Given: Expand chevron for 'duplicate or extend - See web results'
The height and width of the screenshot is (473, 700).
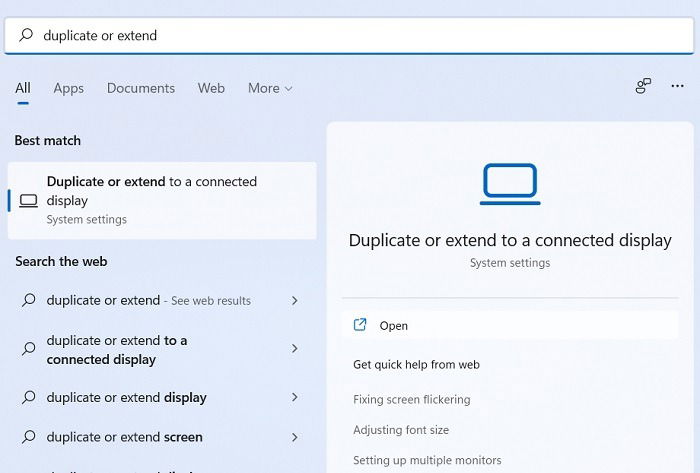Looking at the screenshot, I should click(x=295, y=301).
